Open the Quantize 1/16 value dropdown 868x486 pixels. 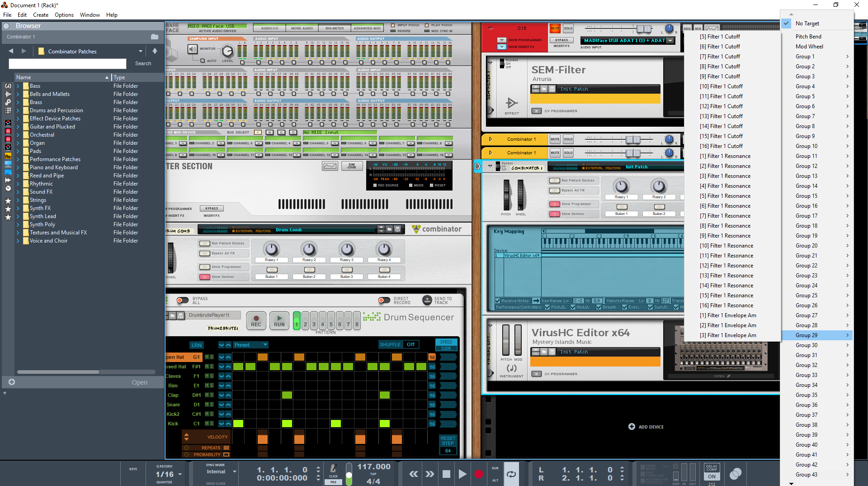point(180,474)
